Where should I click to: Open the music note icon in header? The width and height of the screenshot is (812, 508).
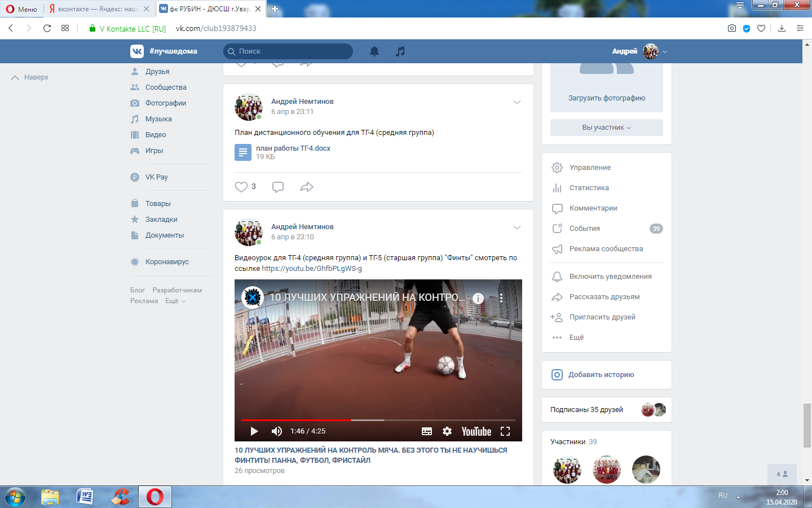click(x=400, y=51)
